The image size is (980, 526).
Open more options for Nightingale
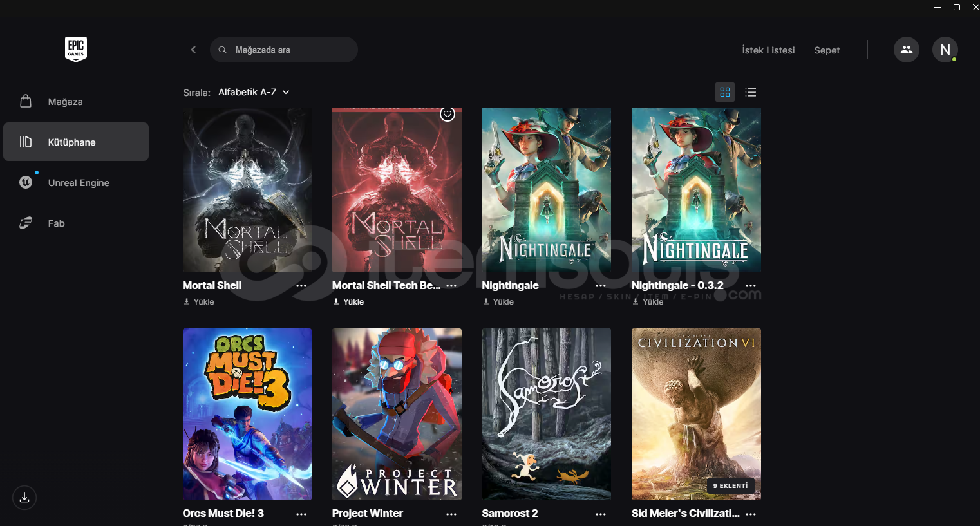[x=601, y=286]
